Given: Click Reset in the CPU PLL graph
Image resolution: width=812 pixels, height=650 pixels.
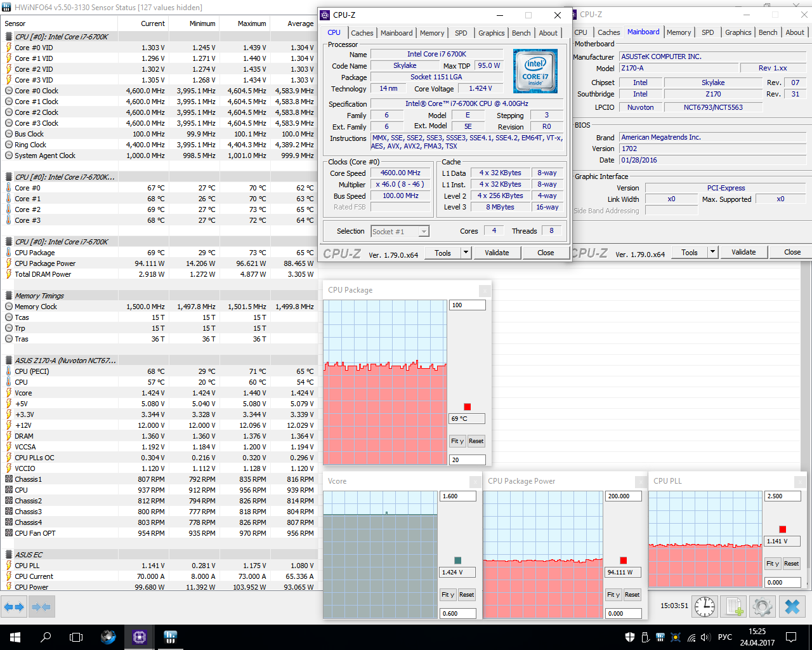Looking at the screenshot, I should coord(791,564).
